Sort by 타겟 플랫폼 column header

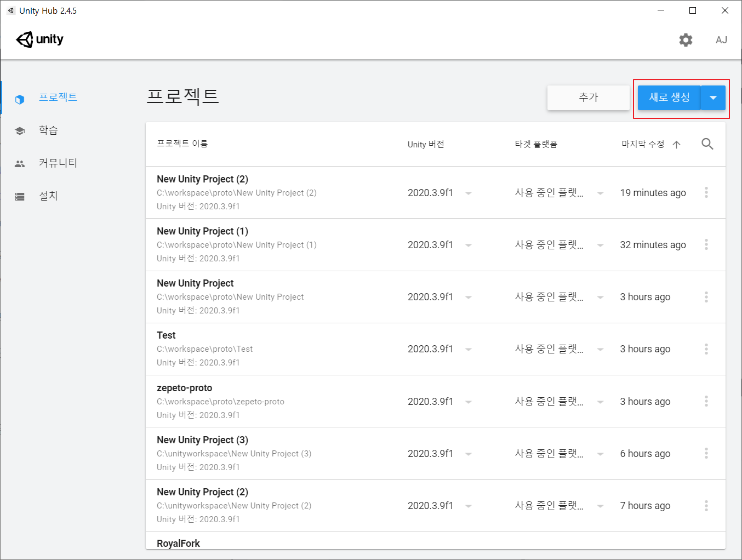click(x=536, y=144)
